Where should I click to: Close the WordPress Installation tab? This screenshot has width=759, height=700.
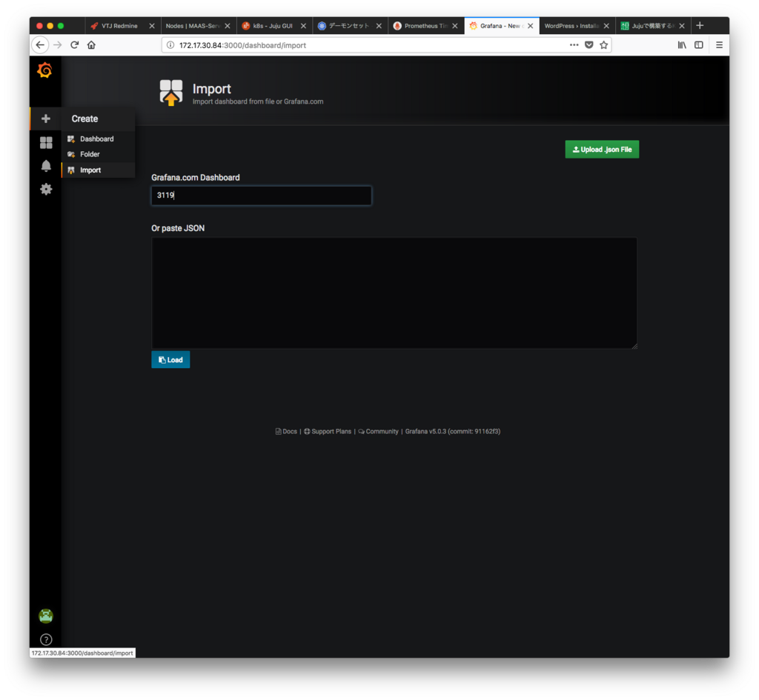pyautogui.click(x=606, y=26)
